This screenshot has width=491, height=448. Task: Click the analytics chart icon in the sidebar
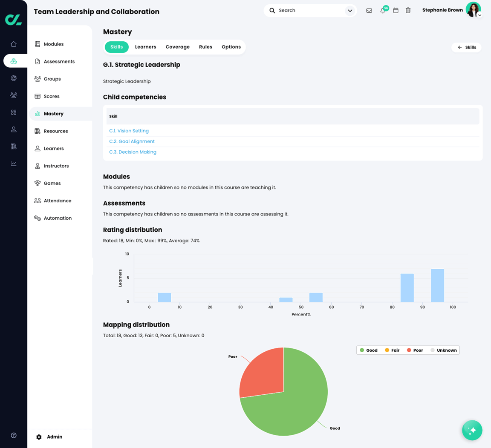13,163
